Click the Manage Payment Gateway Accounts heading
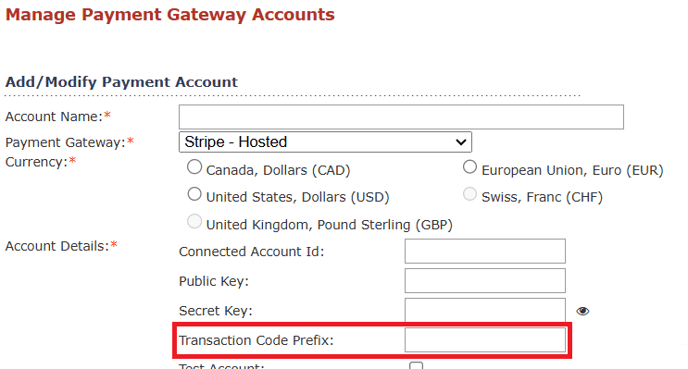The height and width of the screenshot is (369, 688). point(170,14)
